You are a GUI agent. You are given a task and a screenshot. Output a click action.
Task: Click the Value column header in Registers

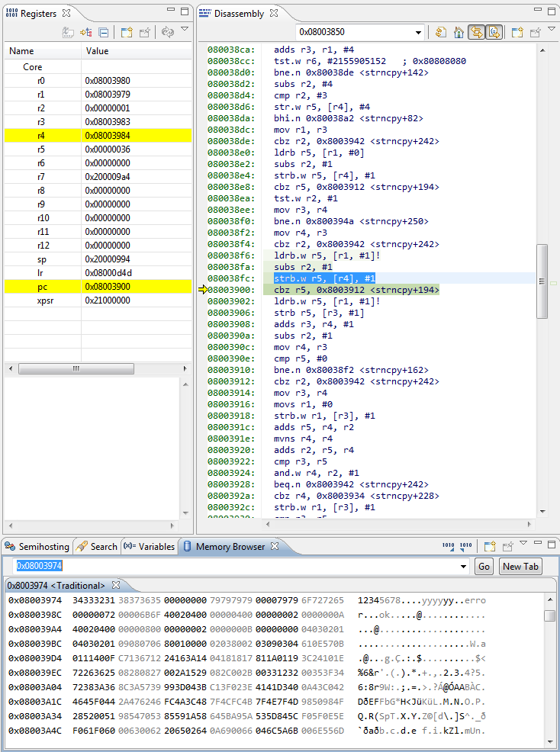pos(137,51)
